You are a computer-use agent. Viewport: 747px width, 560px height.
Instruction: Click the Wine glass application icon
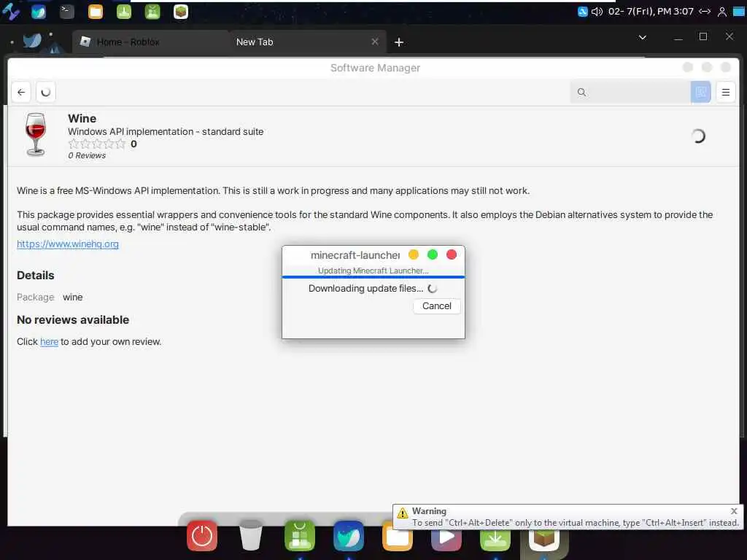tap(36, 135)
